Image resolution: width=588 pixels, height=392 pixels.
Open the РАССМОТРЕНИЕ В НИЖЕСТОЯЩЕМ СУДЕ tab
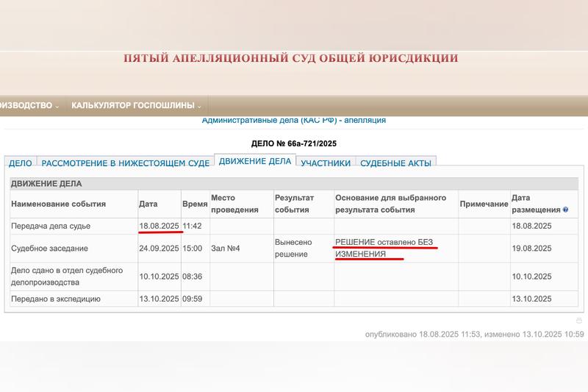[125, 163]
